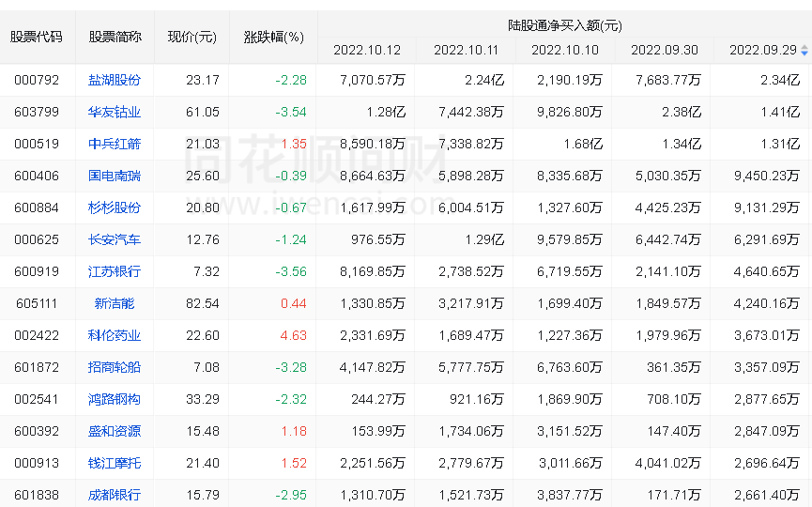Click net buy cell 9,450.23万
The image size is (812, 507).
click(767, 177)
